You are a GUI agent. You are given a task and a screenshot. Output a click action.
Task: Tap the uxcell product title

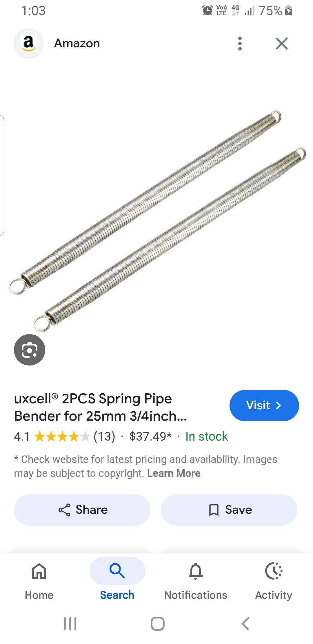tap(100, 407)
